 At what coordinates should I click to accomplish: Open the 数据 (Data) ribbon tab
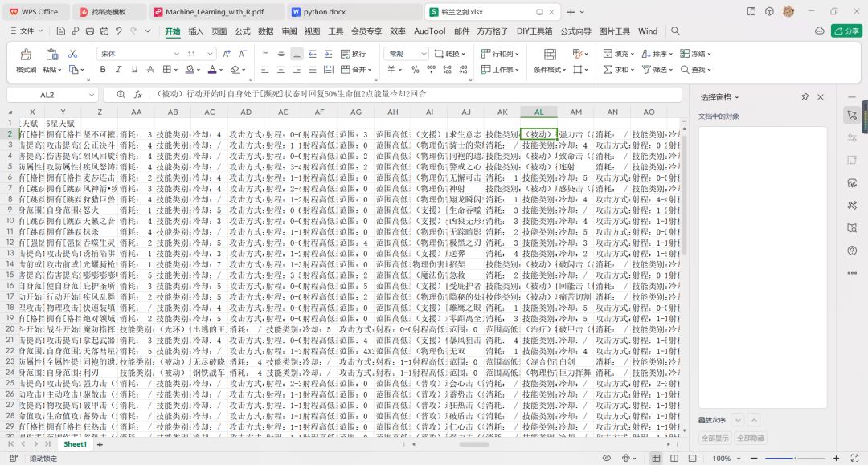click(x=265, y=31)
